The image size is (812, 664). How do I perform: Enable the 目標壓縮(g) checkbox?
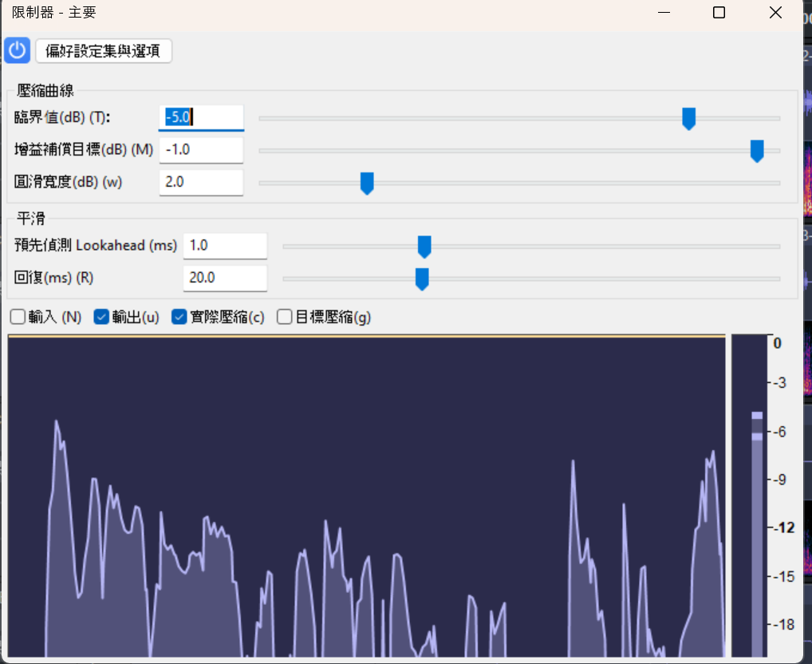pos(284,317)
